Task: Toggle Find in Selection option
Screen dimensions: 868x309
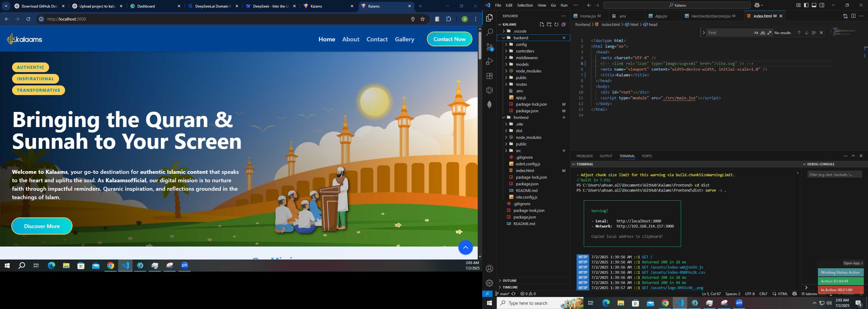Action: coord(814,33)
